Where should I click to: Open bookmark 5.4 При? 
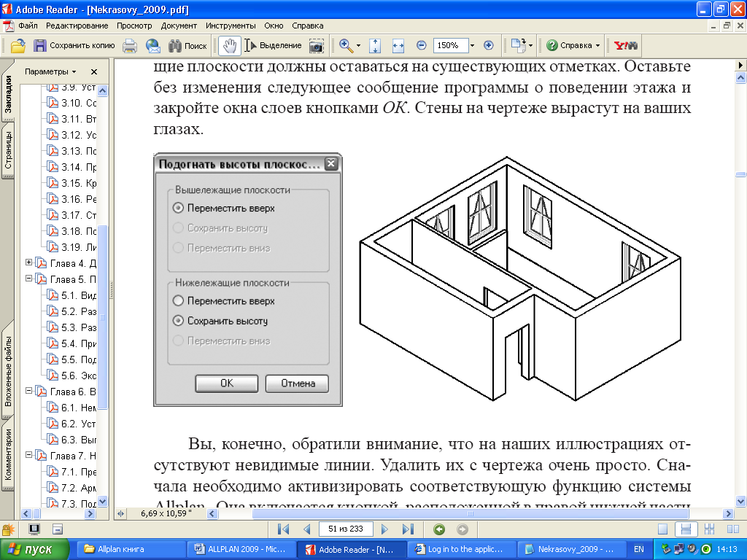click(78, 344)
